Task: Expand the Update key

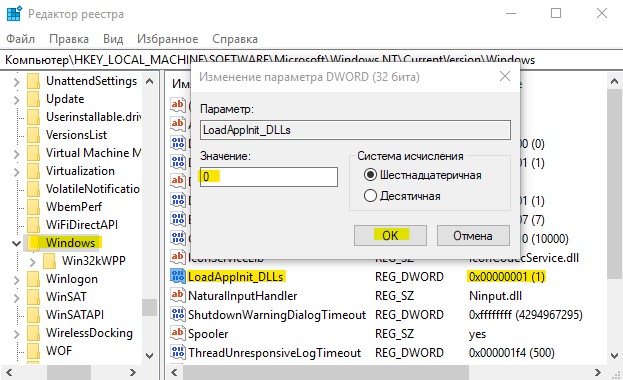Action: click(17, 100)
